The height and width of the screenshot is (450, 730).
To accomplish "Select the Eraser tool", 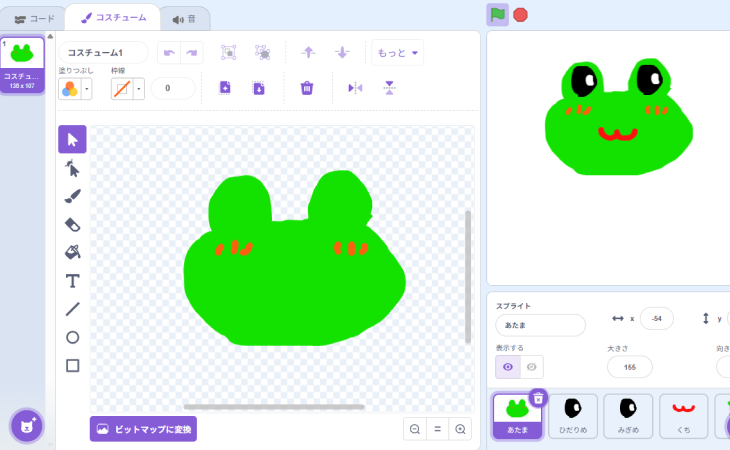I will 72,224.
